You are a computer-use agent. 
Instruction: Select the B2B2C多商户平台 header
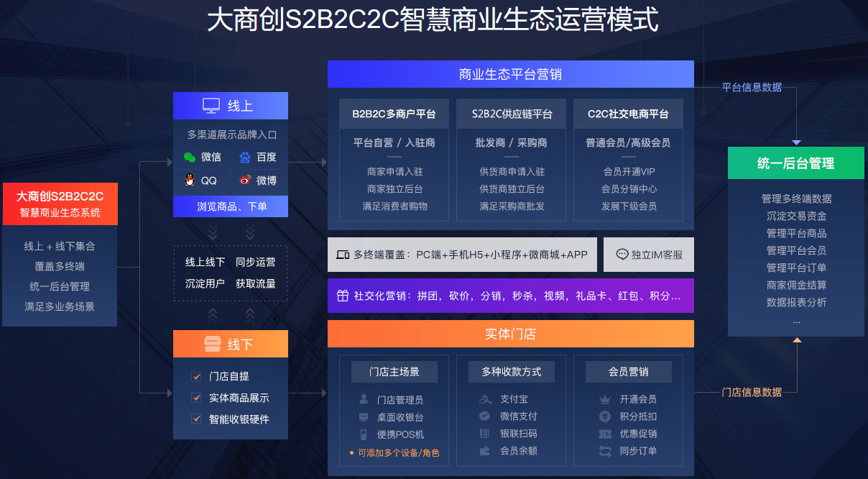pos(394,114)
